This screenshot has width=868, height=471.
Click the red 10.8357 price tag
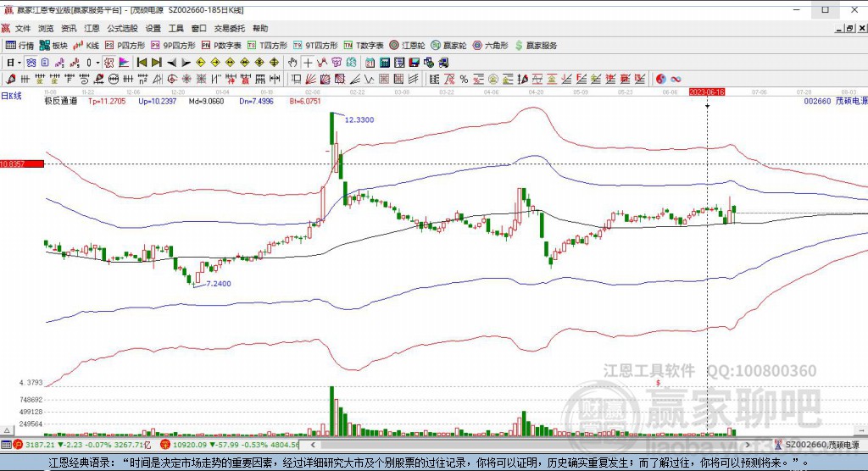point(22,163)
